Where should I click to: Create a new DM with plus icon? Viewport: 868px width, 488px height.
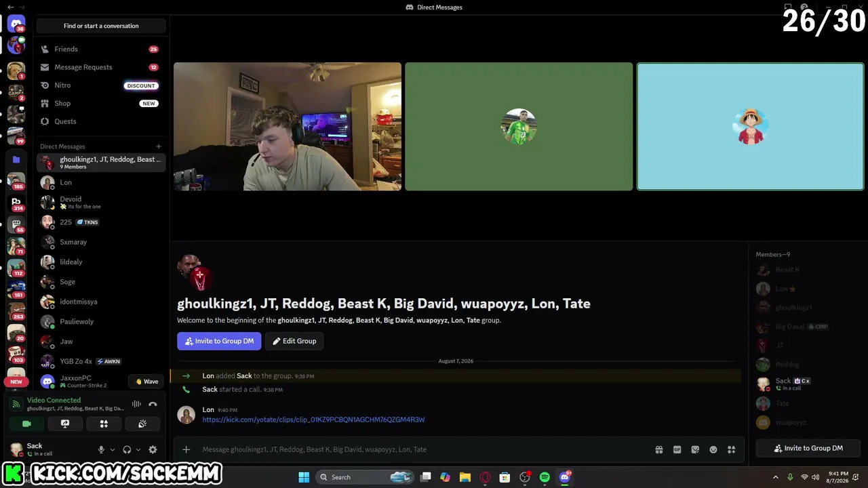tap(159, 146)
